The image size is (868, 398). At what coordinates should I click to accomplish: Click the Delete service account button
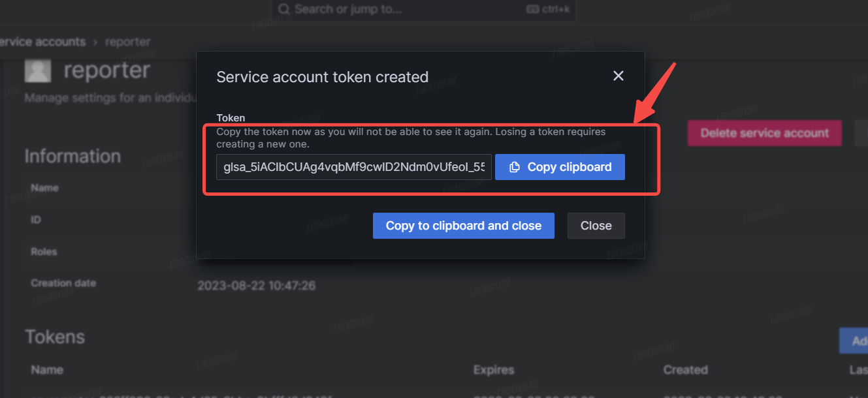tap(764, 132)
